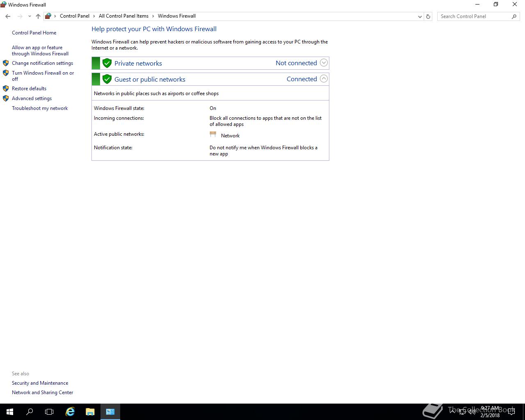Open the Action Center notifications icon

click(x=511, y=412)
